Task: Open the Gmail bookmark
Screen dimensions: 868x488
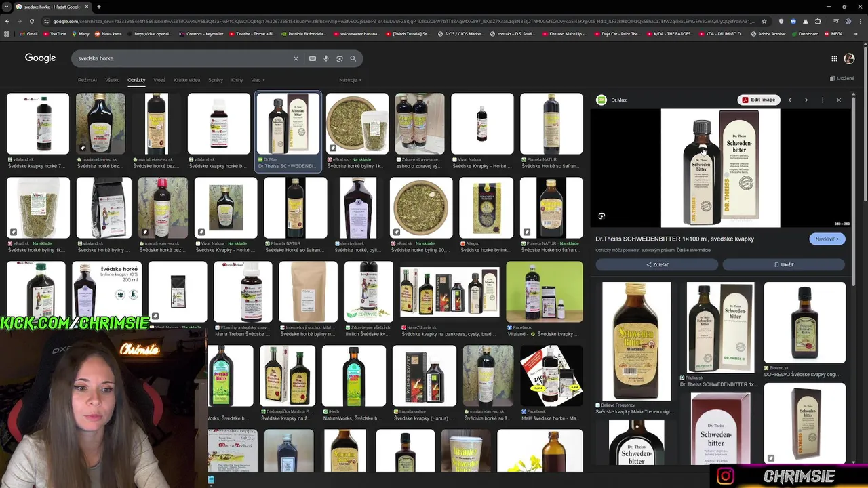Action: (x=28, y=33)
